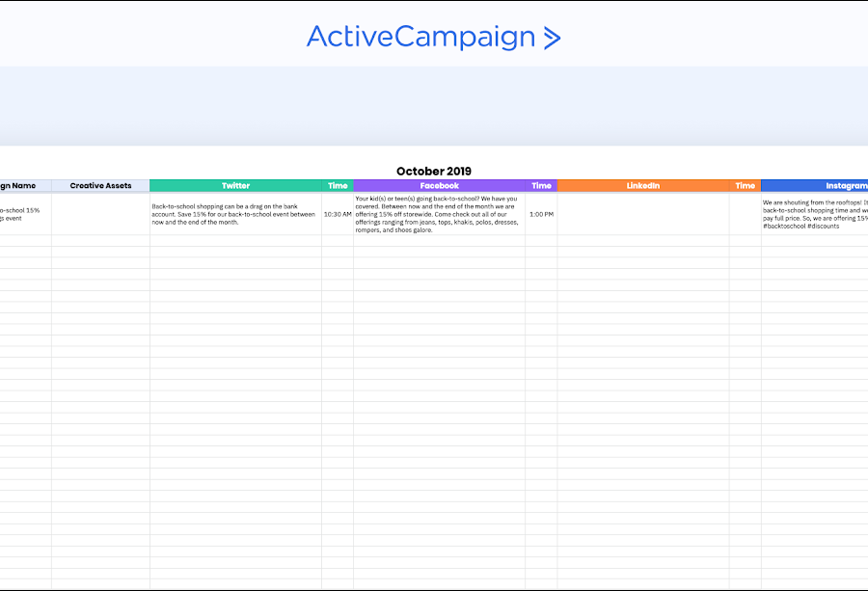This screenshot has height=591, width=868.
Task: Select the October 2019 title cell
Action: click(x=433, y=172)
